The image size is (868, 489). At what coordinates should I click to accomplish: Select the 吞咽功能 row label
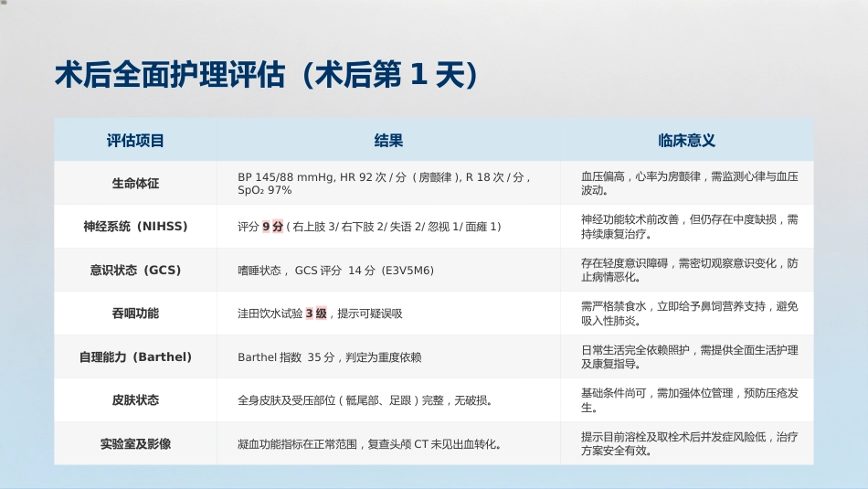[x=135, y=314]
